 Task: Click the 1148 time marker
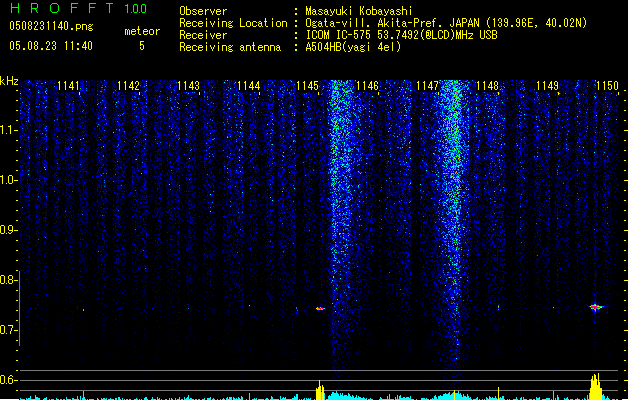(487, 85)
